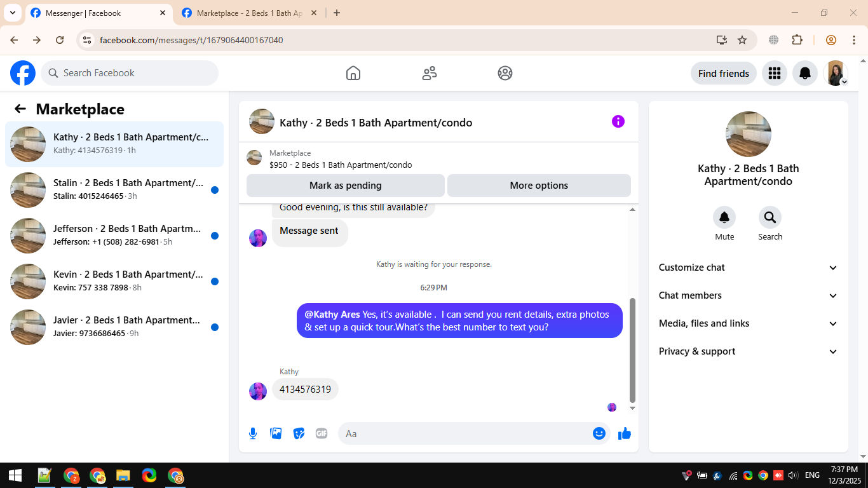Expand Privacy & support section
868x488 pixels.
[749, 351]
